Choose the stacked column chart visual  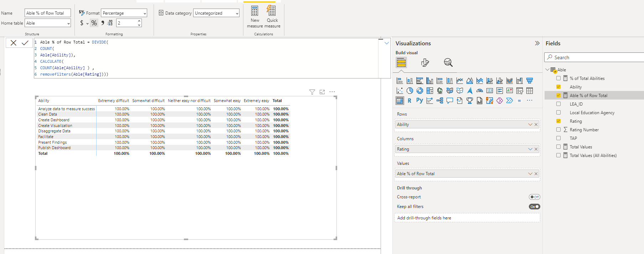[409, 81]
